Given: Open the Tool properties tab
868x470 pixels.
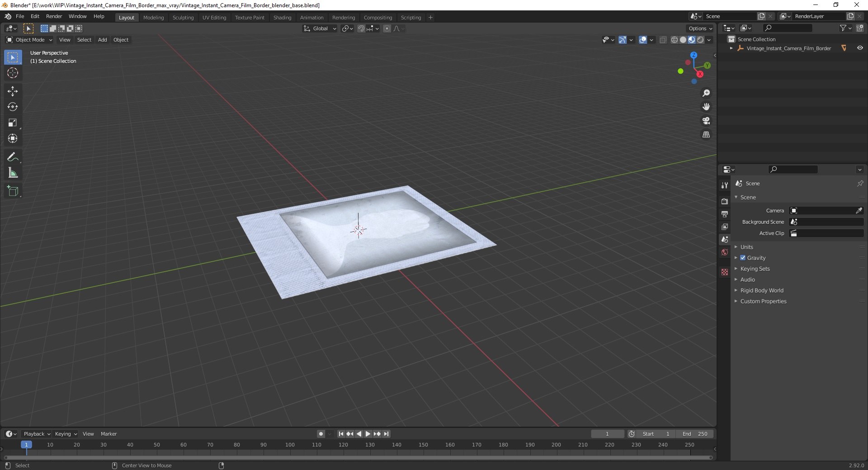Looking at the screenshot, I should 725,185.
